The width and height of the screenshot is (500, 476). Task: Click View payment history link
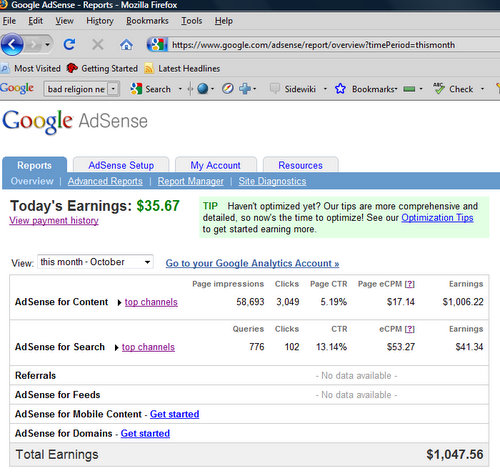pos(54,220)
